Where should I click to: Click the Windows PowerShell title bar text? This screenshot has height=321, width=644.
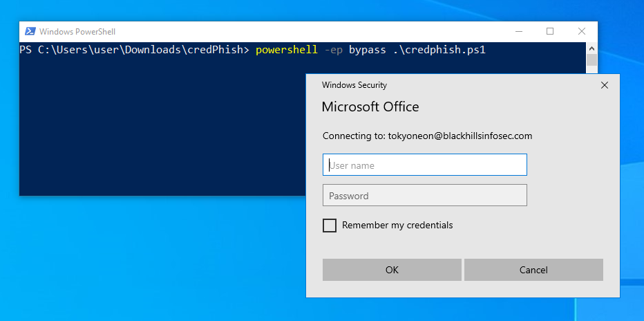[77, 31]
